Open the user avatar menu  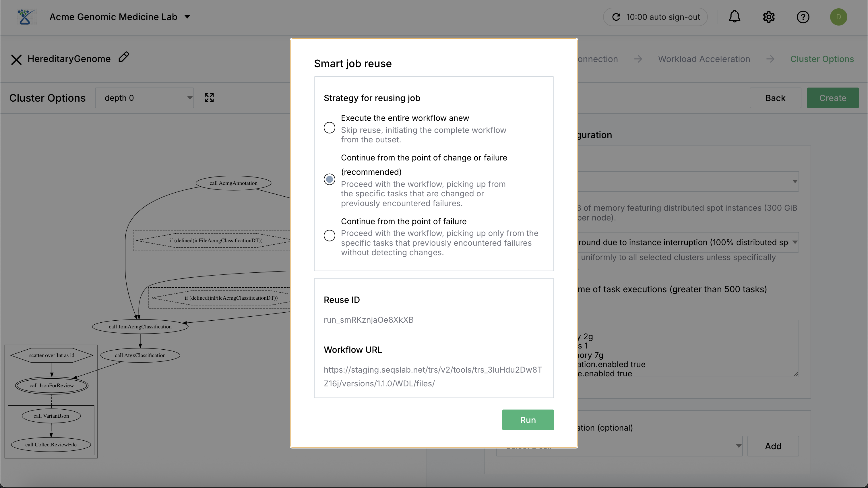click(838, 17)
